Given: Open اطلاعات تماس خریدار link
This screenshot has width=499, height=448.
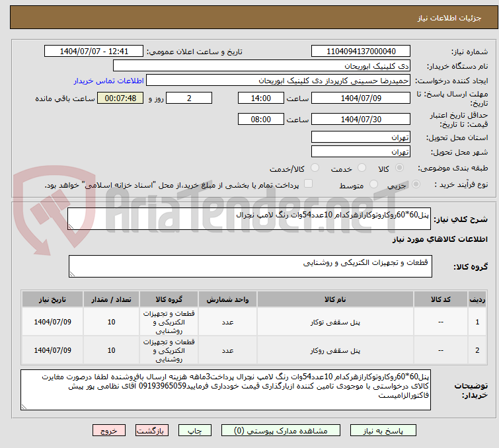Looking at the screenshot, I should [x=109, y=81].
